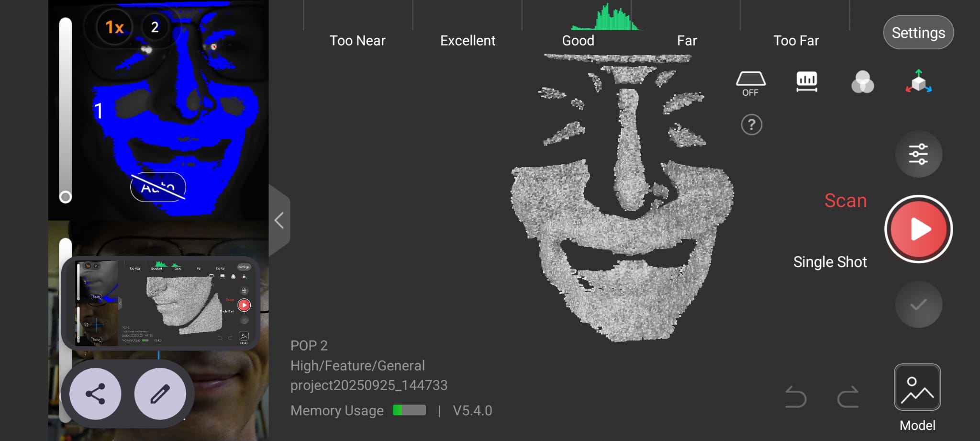Image resolution: width=980 pixels, height=441 pixels.
Task: Edit the screenshot with pencil button
Action: 160,394
